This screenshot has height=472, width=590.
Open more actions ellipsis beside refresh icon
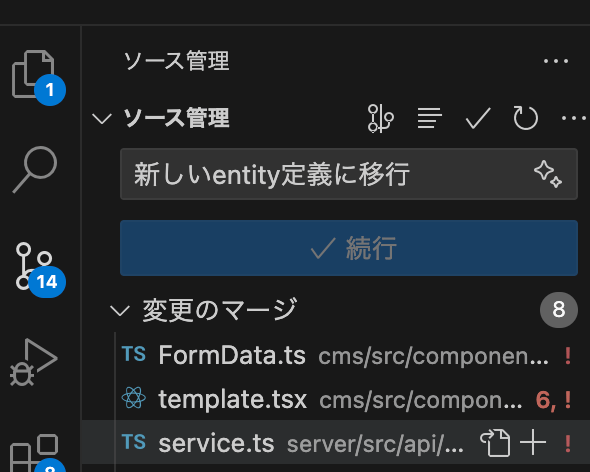(x=574, y=118)
